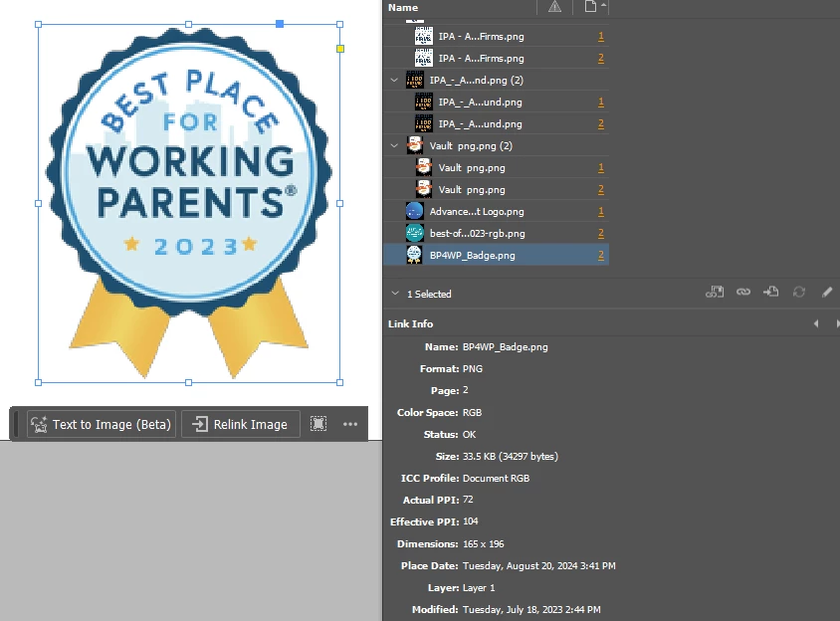
Task: Click the Edit Original pencil icon
Action: click(827, 292)
